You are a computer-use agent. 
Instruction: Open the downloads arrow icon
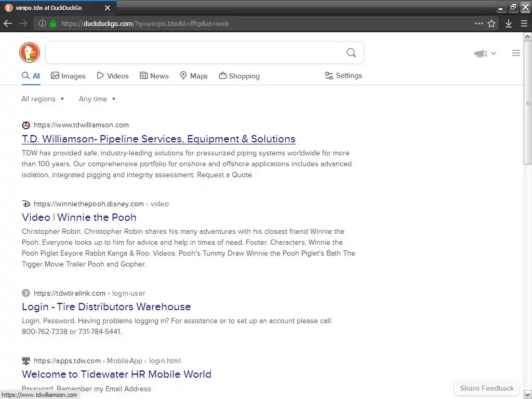pyautogui.click(x=508, y=23)
